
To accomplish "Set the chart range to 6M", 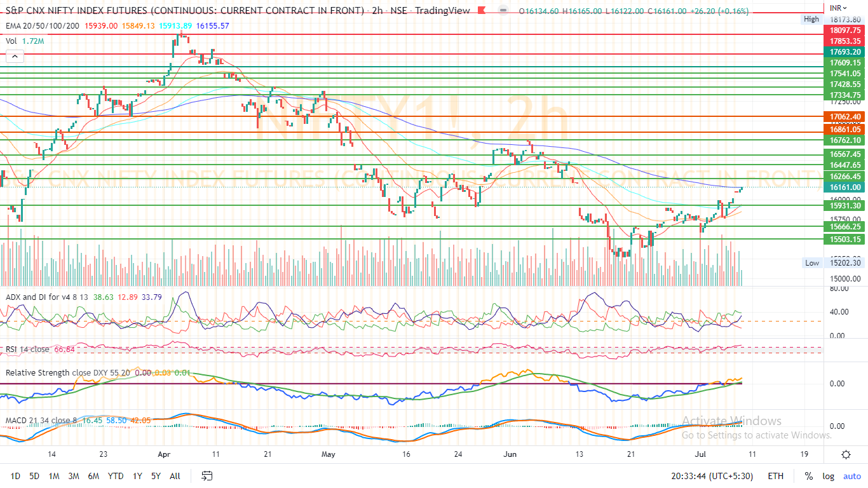I will point(93,476).
